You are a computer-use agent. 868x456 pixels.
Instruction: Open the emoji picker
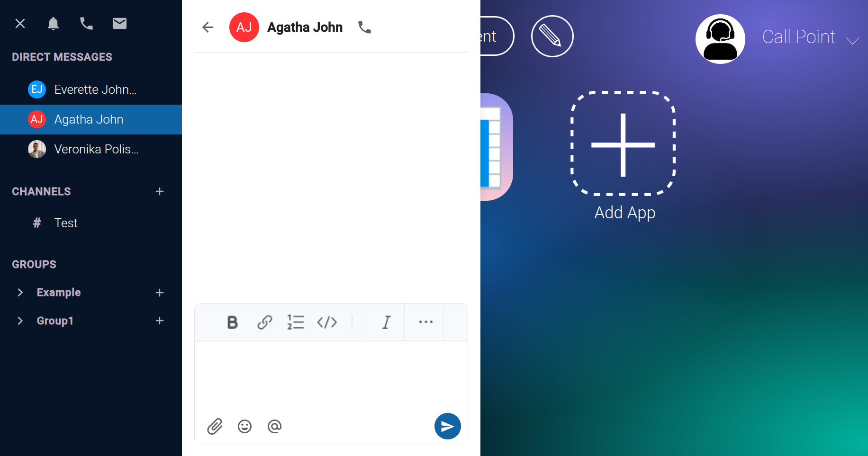244,427
